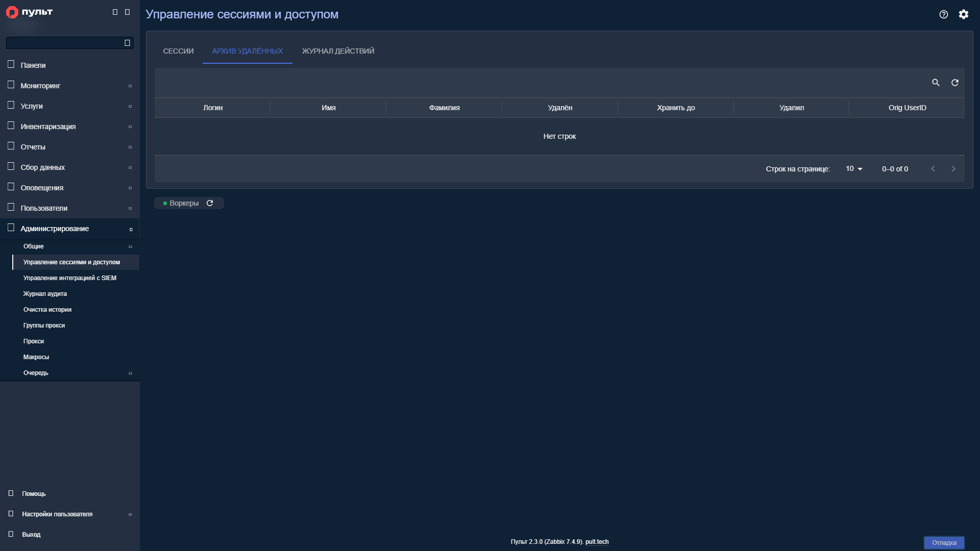Viewport: 980px width, 551px height.
Task: Open the Журнал действий tab
Action: pos(338,51)
